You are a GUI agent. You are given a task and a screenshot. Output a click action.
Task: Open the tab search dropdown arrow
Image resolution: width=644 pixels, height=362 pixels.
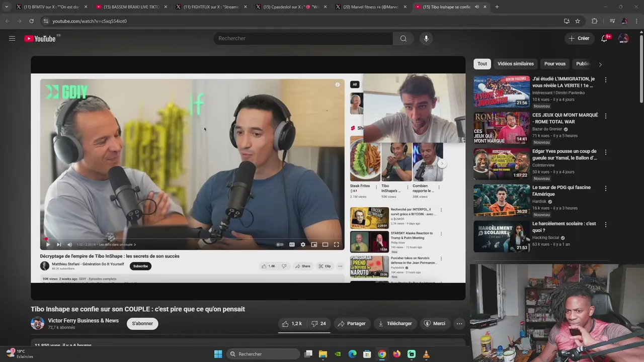coord(6,7)
